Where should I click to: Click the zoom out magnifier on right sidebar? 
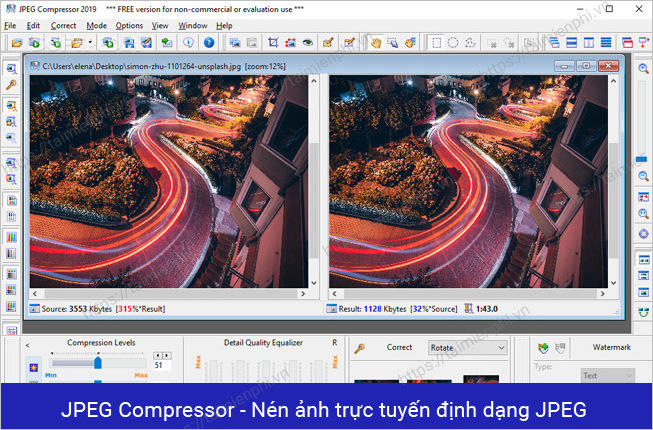tap(643, 176)
